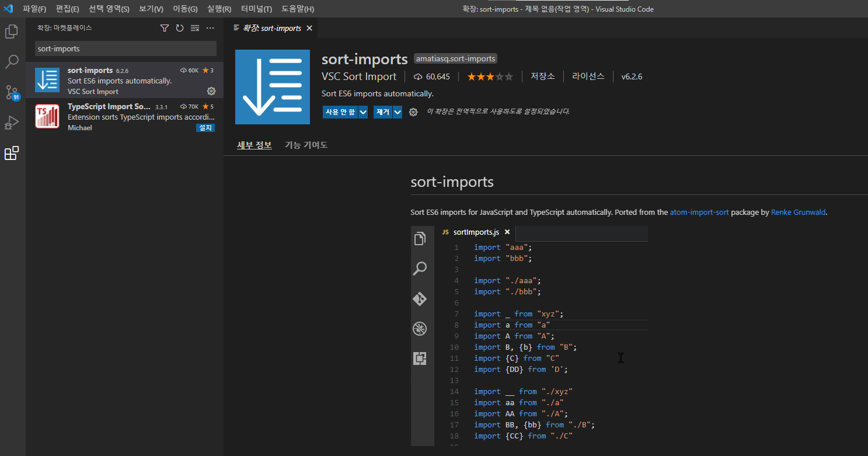Click the filter extensions funnel icon
Screen dimensions: 868x456
165,28
